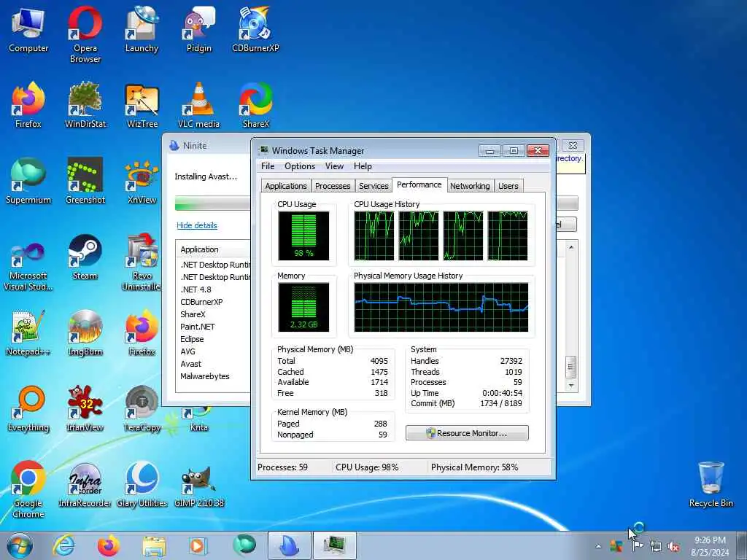Image resolution: width=747 pixels, height=560 pixels.
Task: Select the TeraCopy desktop icon
Action: point(142,408)
